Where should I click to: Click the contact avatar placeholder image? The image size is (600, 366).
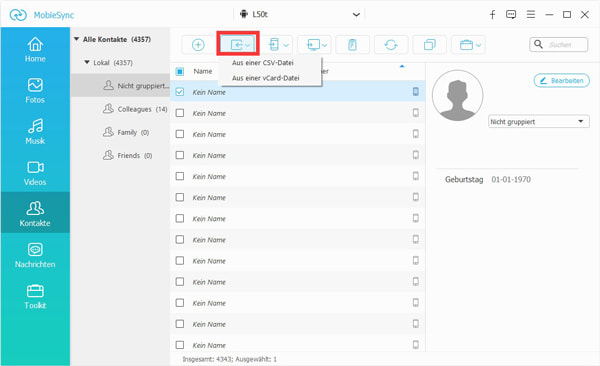pyautogui.click(x=458, y=95)
